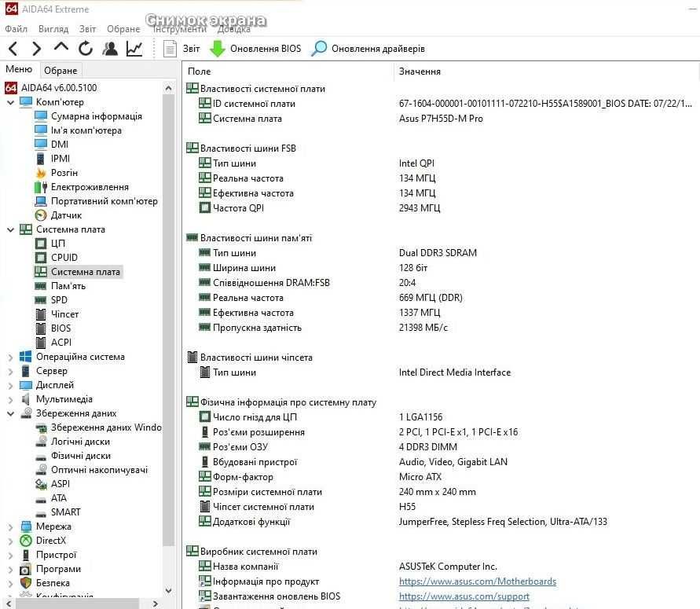
Task: Click the Звіт report toolbar button
Action: click(181, 49)
